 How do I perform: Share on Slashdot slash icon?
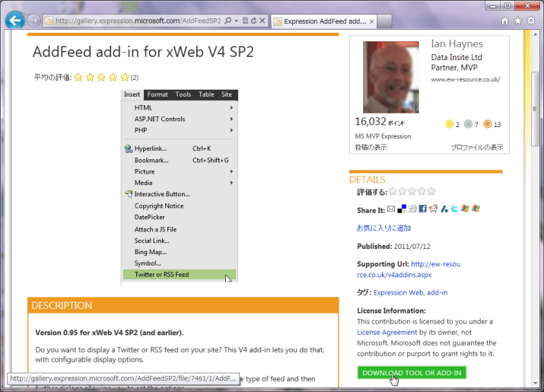(x=444, y=209)
